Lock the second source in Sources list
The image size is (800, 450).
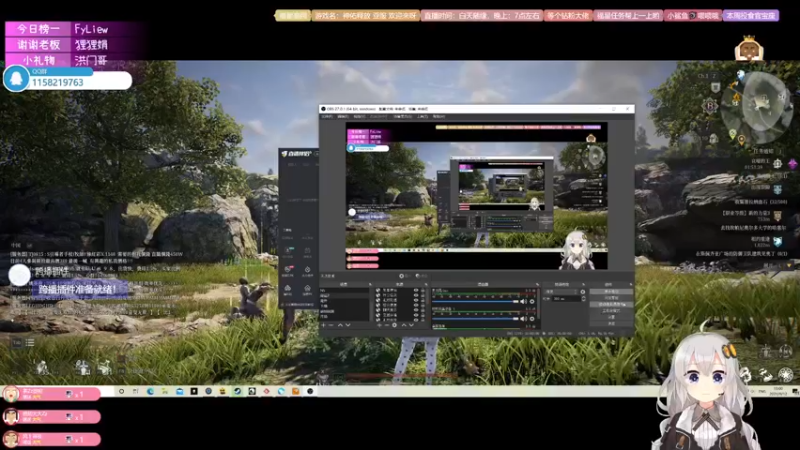[423, 295]
